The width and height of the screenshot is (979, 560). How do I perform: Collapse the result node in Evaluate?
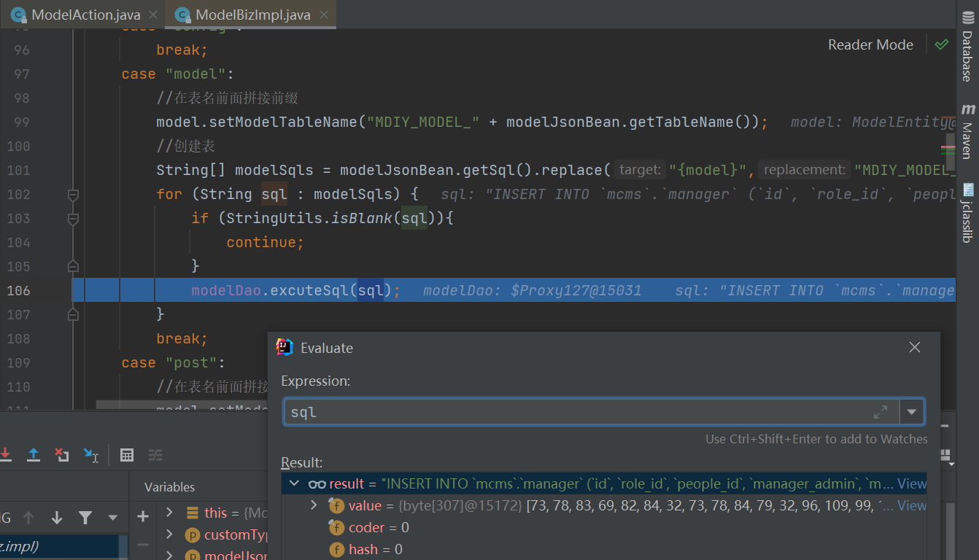295,483
